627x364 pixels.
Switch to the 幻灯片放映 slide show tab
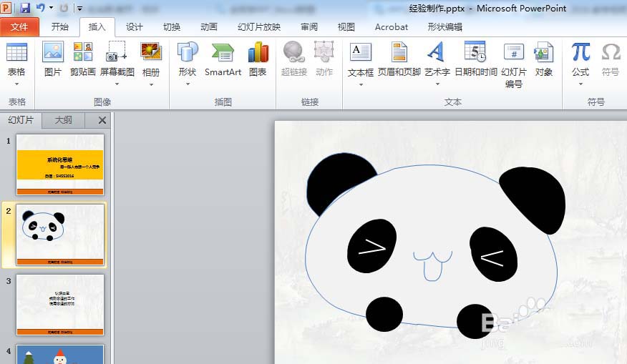(259, 26)
